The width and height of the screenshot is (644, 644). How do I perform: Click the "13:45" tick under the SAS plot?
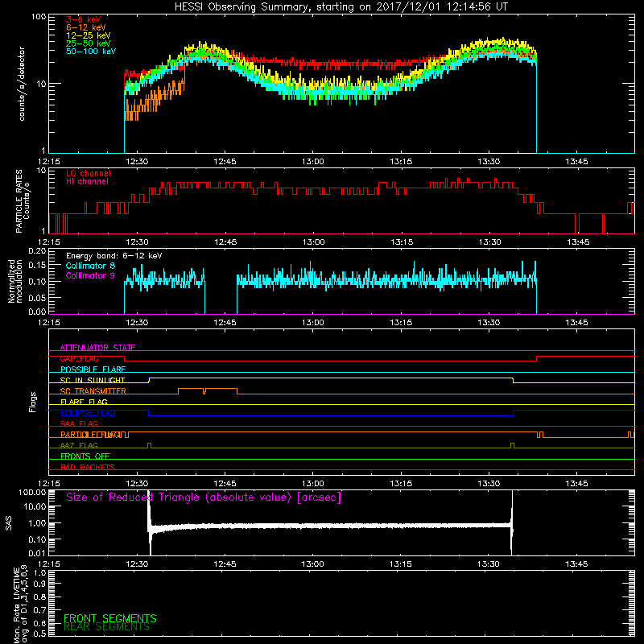[576, 564]
